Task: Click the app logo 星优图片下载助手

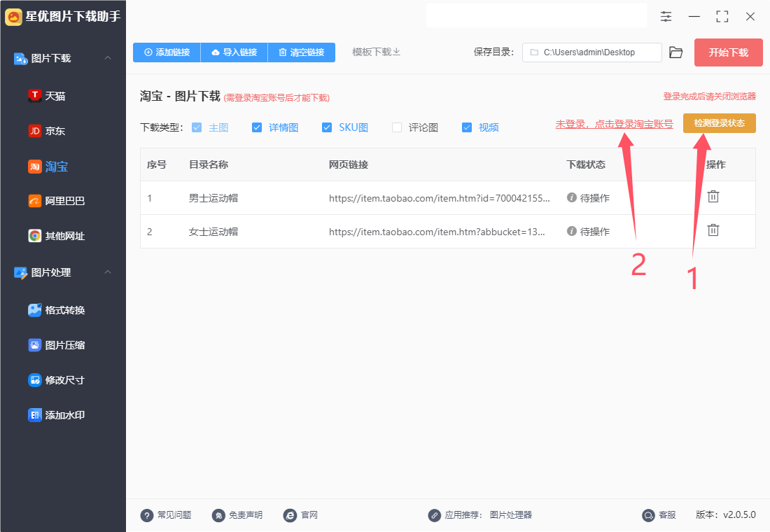Action: click(63, 17)
